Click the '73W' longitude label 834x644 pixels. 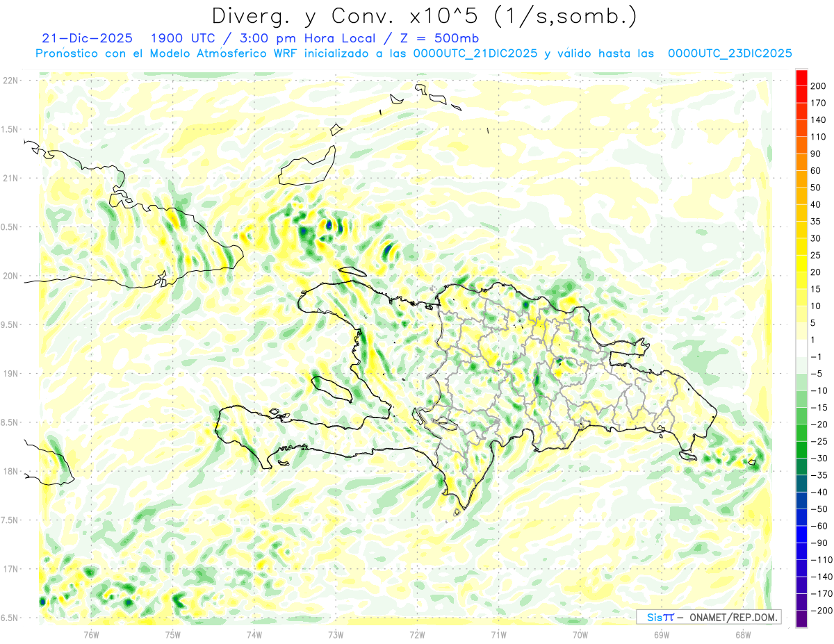(x=336, y=634)
